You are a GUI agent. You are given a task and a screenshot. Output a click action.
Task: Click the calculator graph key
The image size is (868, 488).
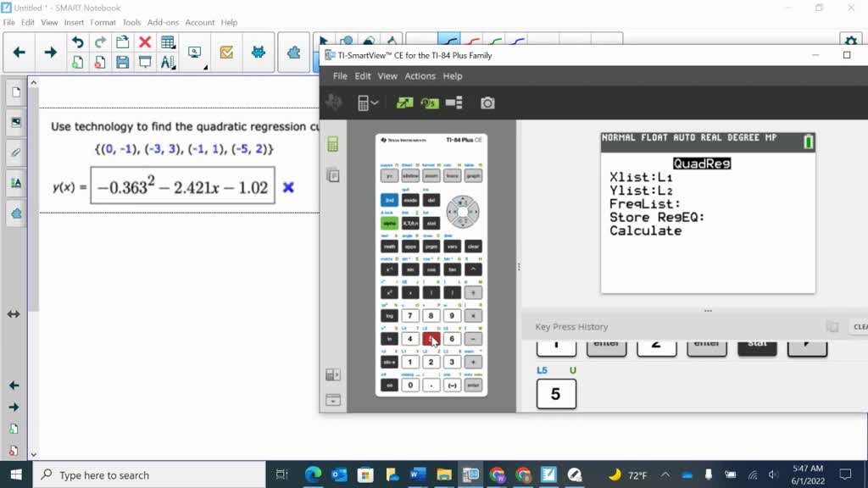[473, 176]
